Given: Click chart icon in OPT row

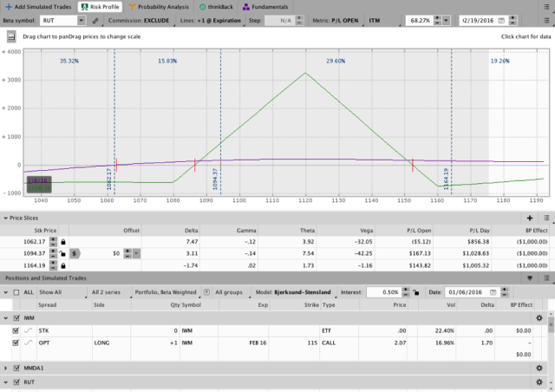Looking at the screenshot, I should (x=28, y=343).
